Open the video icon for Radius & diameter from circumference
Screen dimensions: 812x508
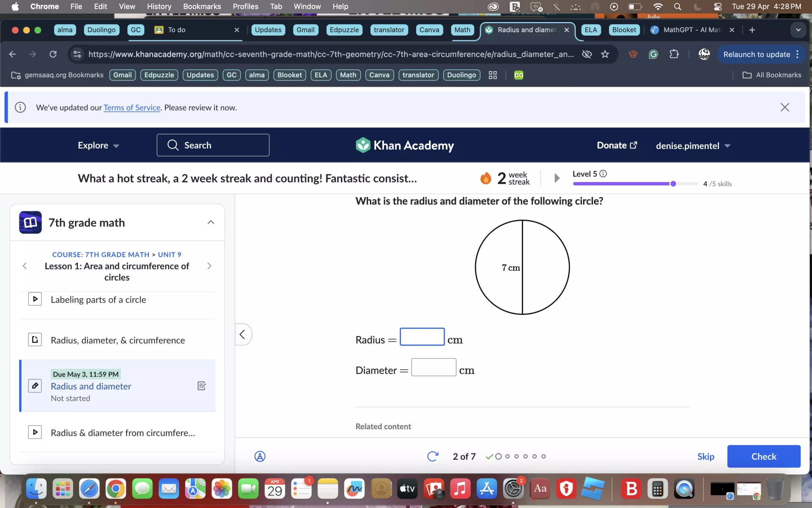pos(35,432)
